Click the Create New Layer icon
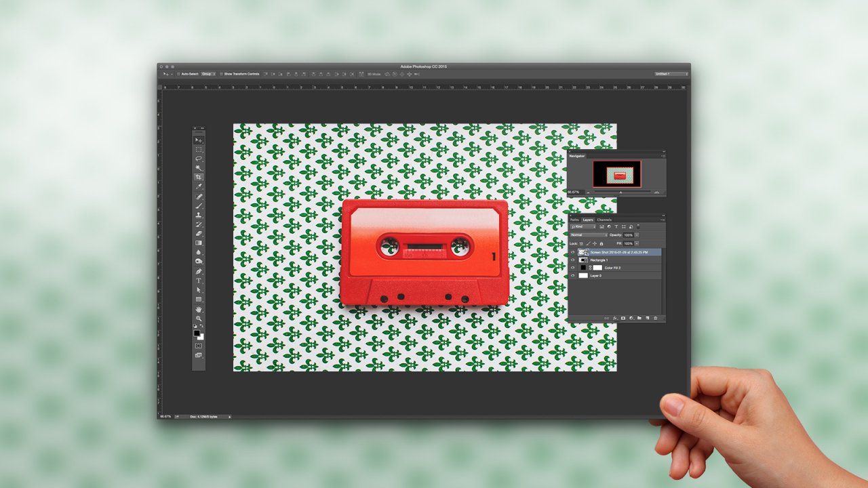 coord(648,317)
